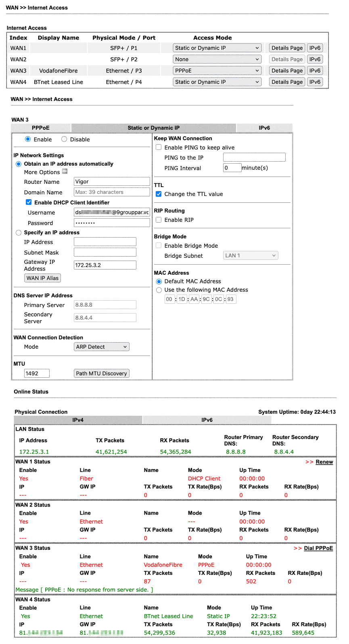This screenshot has width=349, height=644.
Task: Untick Change the TTL value checkbox
Action: [159, 194]
